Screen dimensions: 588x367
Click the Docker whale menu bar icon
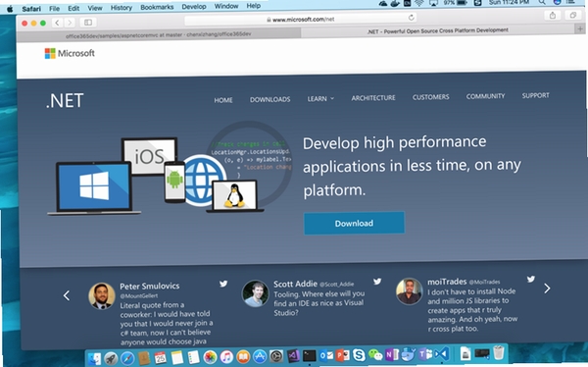395,3
